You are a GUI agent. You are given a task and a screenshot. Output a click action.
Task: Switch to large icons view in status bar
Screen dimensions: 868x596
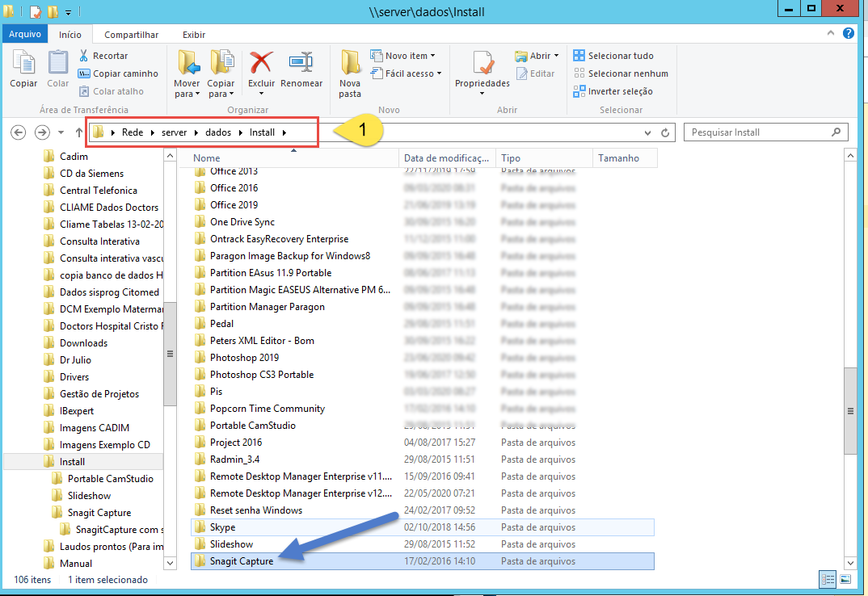(845, 579)
